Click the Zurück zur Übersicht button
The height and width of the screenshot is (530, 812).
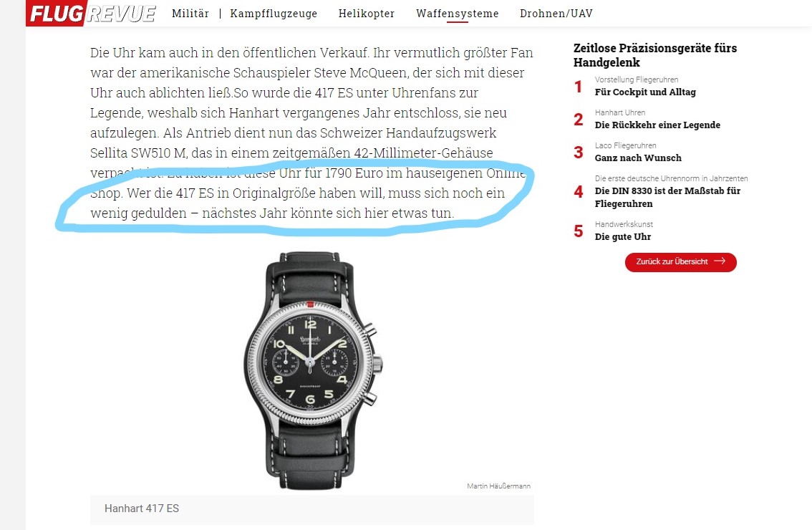coord(680,261)
